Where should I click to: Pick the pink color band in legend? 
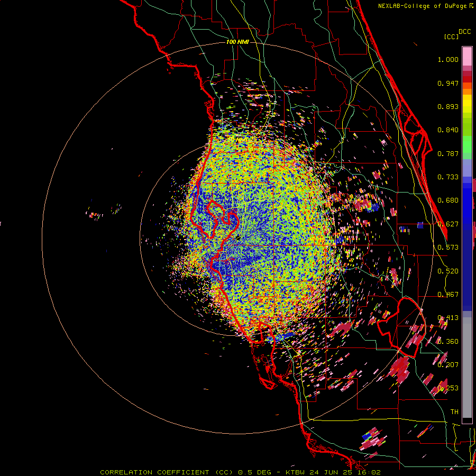click(467, 56)
